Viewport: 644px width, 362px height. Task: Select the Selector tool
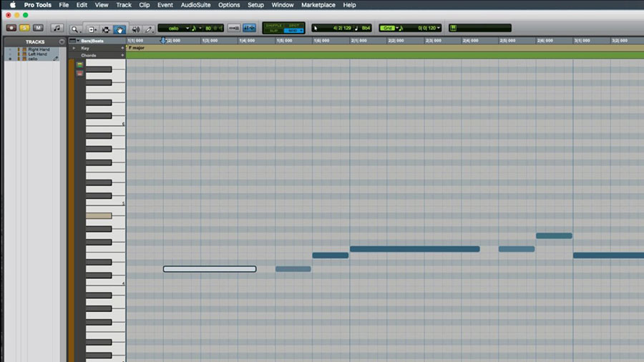(106, 29)
